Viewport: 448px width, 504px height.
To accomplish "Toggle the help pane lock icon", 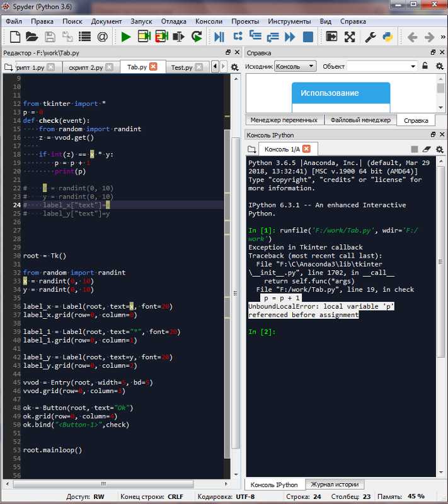I will pyautogui.click(x=425, y=66).
